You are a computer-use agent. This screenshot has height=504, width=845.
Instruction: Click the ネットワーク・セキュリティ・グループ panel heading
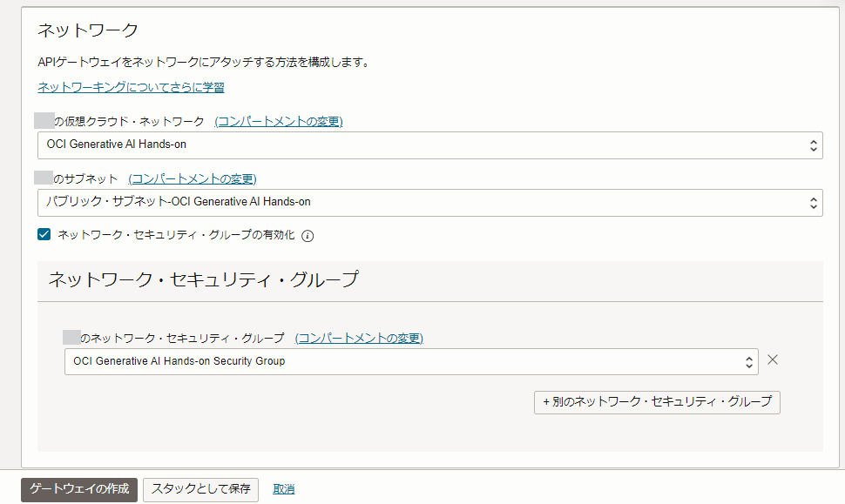(x=204, y=279)
